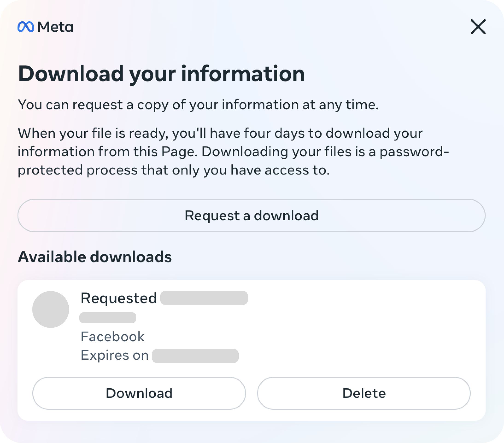Click the redacted date beside Requested

point(204,298)
